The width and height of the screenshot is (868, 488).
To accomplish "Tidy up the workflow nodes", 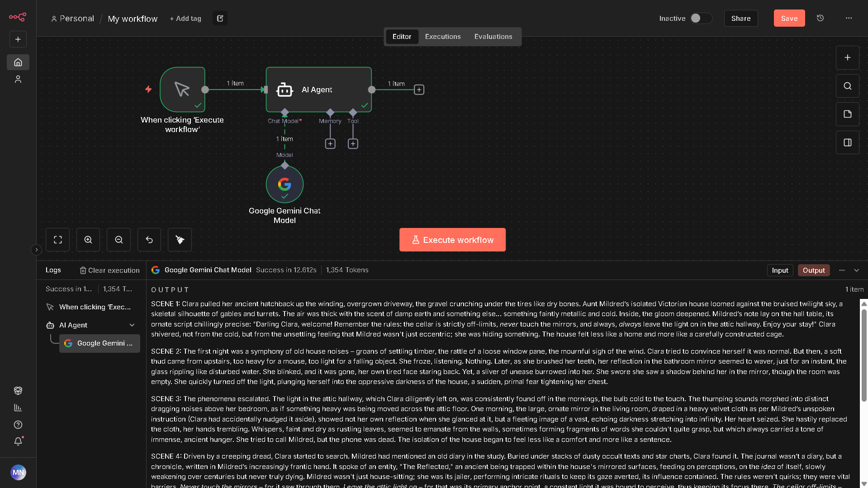I will click(180, 240).
